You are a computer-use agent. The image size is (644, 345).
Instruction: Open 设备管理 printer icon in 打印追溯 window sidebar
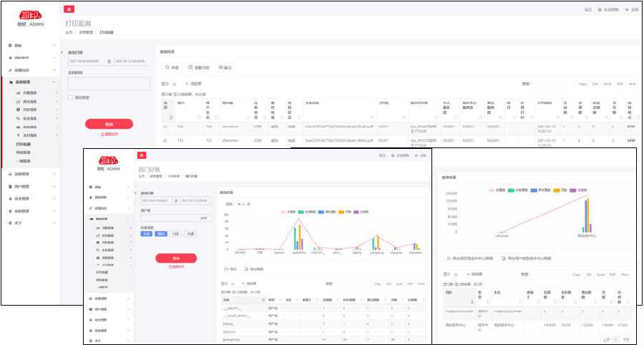10,174
